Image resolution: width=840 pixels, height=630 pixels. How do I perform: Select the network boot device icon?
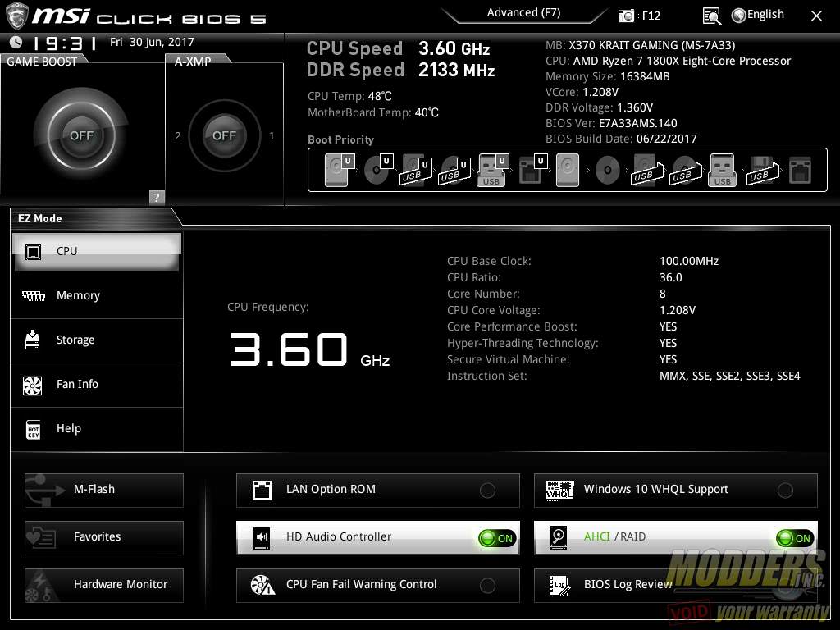[800, 171]
